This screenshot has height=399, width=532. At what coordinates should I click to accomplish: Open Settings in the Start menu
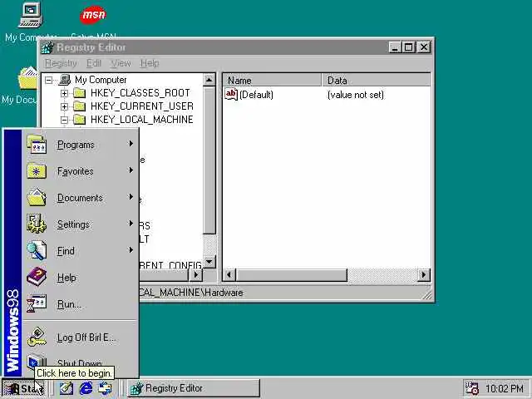[81, 224]
